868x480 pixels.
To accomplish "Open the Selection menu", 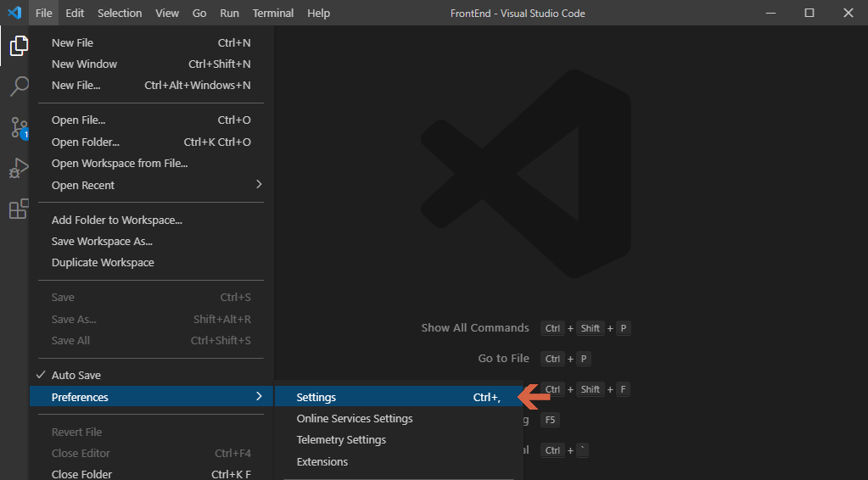I will 120,13.
